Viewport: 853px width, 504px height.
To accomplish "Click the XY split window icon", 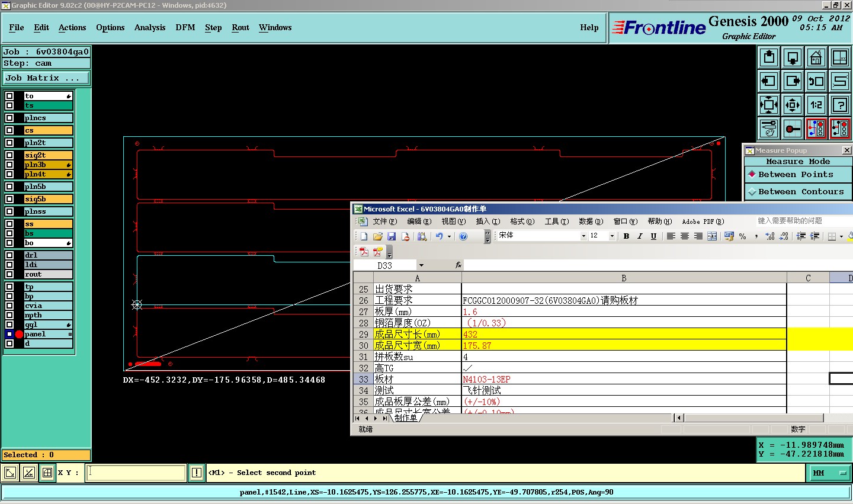I will 840,57.
